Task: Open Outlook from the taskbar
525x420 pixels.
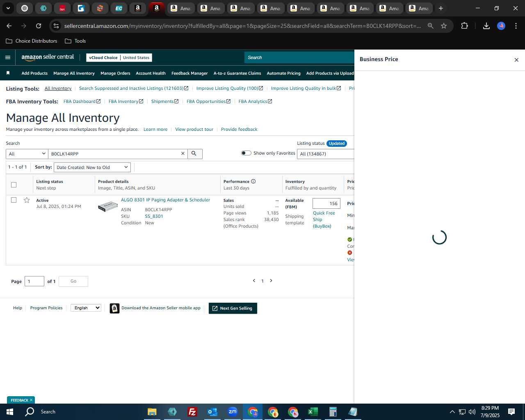Action: (212, 412)
